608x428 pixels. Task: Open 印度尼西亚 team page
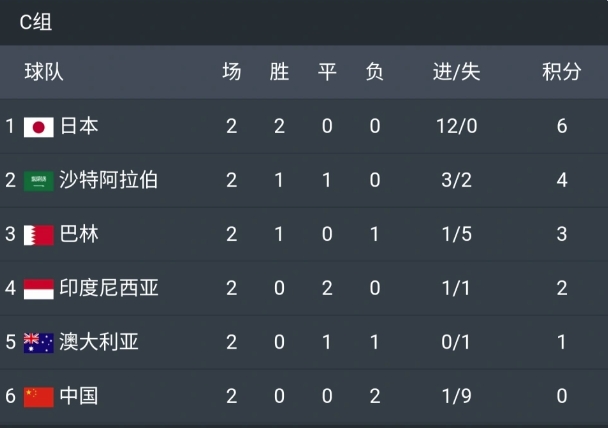pos(109,289)
